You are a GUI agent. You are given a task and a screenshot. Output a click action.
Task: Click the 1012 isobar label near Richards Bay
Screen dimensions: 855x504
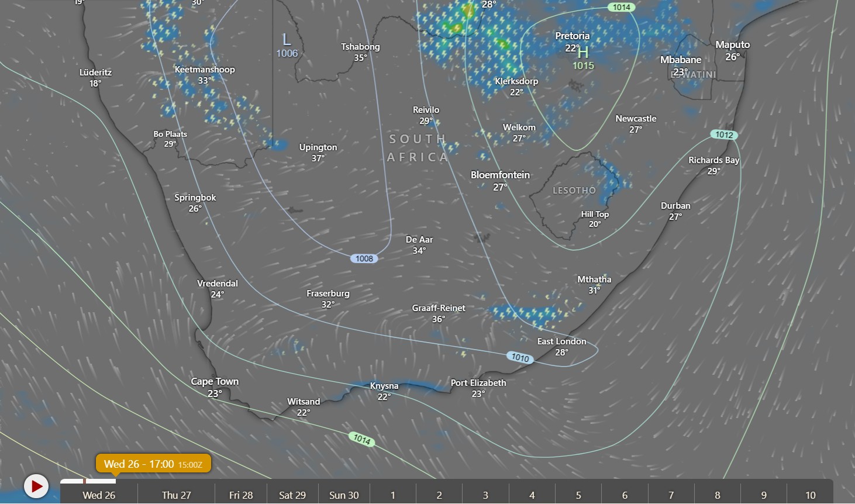click(724, 134)
